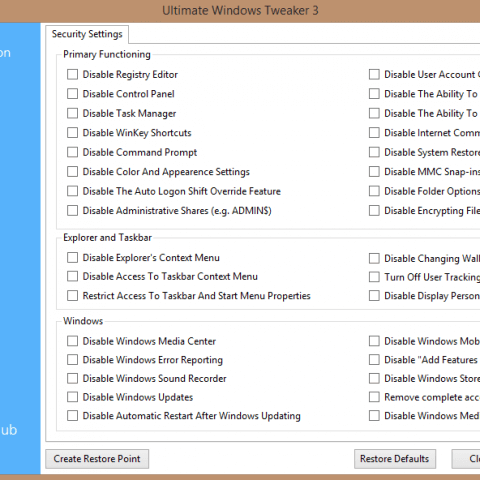This screenshot has height=480, width=480.
Task: Tick Disable "Add Features checkbox
Action: pyautogui.click(x=374, y=360)
